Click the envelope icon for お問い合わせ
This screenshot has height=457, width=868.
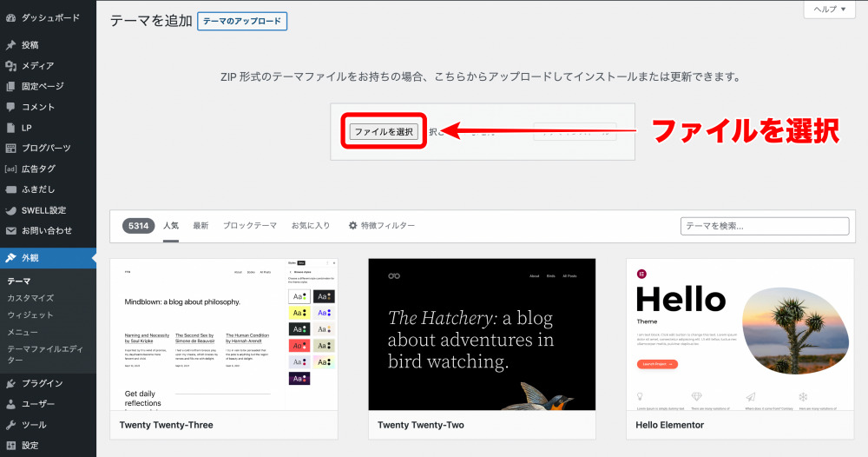(10, 231)
